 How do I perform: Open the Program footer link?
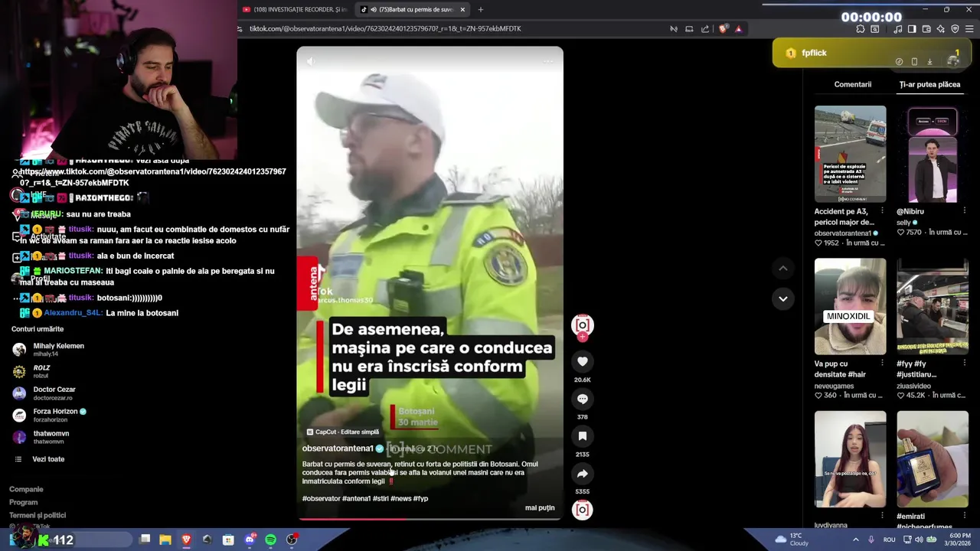(x=23, y=503)
